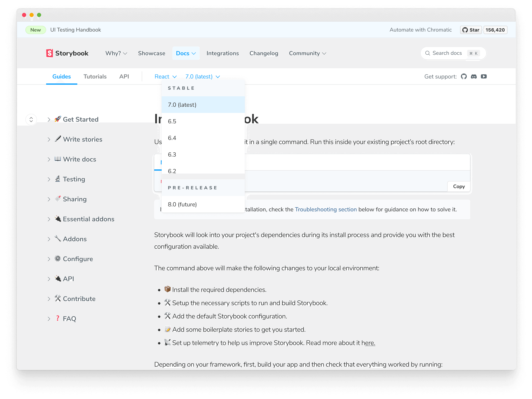Click the Storybook logo icon
Viewport: 532px width, 399px height.
click(49, 53)
